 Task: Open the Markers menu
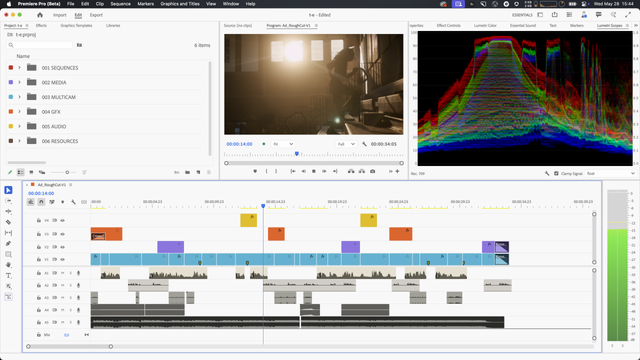pos(145,4)
